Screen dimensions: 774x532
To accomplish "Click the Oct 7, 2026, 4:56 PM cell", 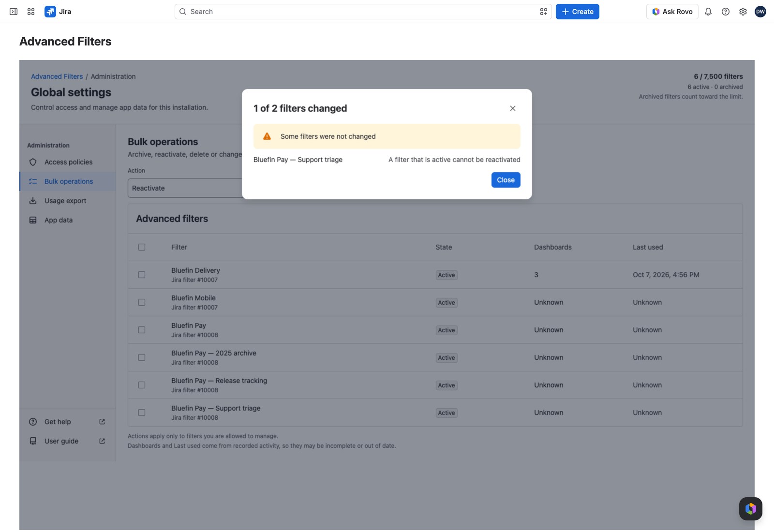I will [666, 275].
